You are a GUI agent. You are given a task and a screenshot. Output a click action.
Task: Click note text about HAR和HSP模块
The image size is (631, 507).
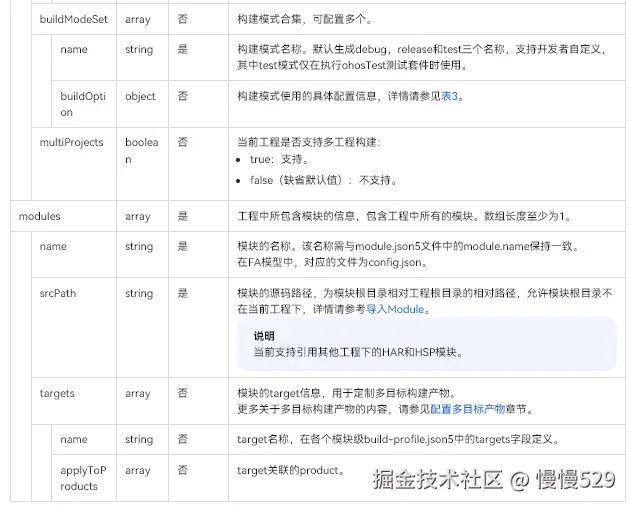click(x=358, y=352)
